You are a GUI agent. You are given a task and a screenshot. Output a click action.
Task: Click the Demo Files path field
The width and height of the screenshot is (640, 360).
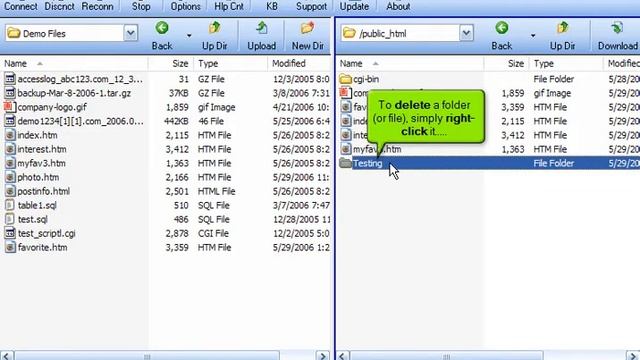(71, 33)
